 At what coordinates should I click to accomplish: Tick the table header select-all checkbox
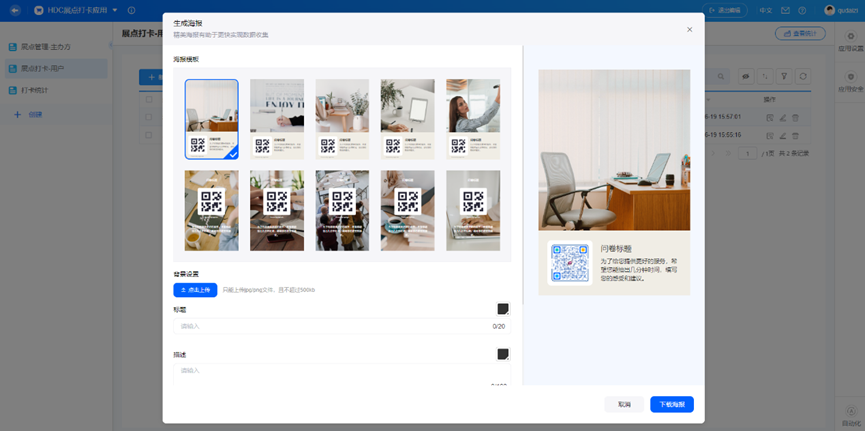(149, 100)
